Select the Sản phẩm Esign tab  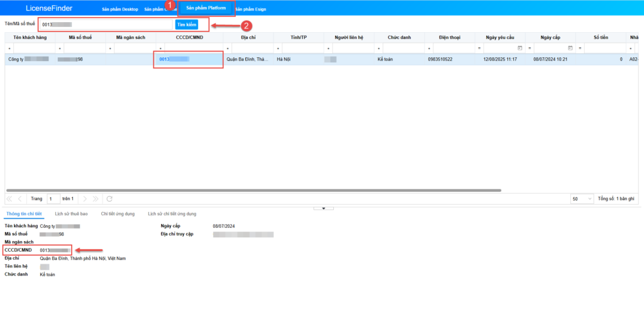tap(251, 9)
